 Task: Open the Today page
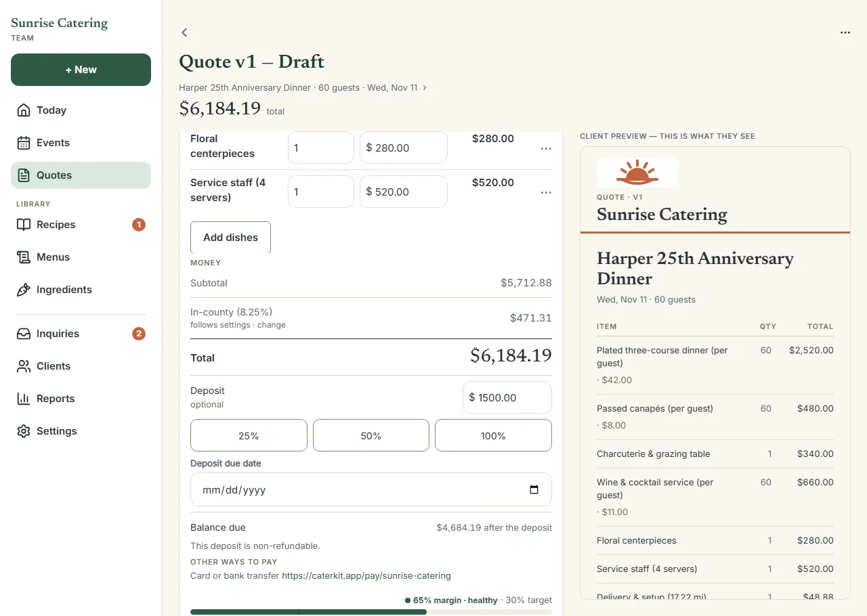(81, 110)
